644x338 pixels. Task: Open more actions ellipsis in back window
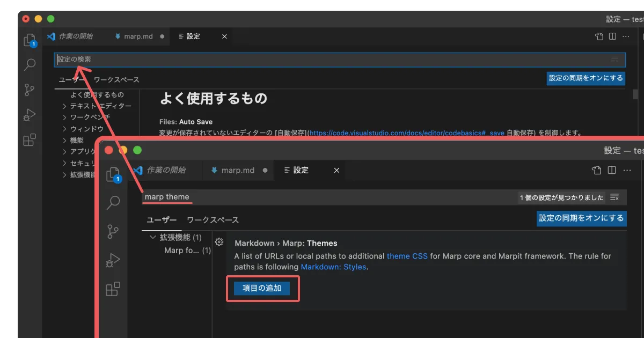626,36
